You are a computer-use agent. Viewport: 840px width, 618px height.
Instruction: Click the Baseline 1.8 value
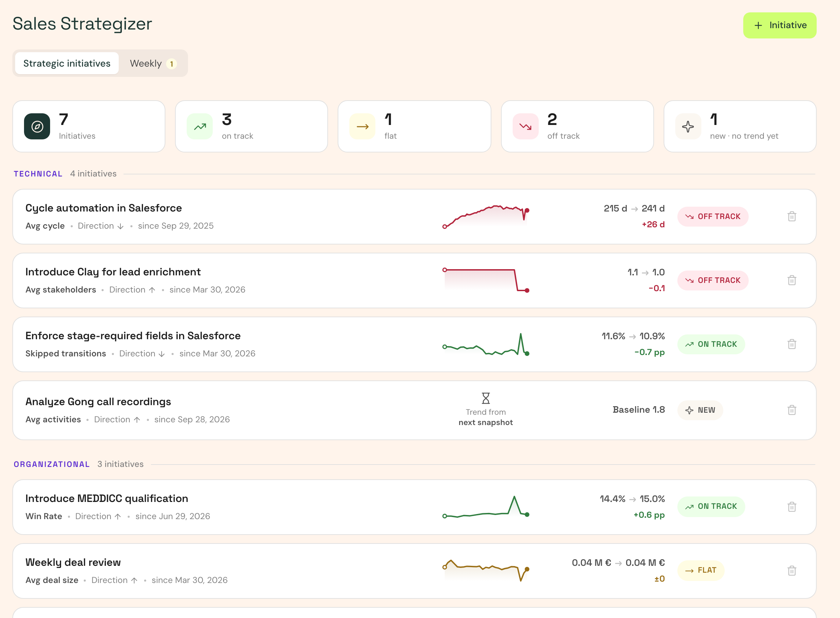tap(639, 410)
